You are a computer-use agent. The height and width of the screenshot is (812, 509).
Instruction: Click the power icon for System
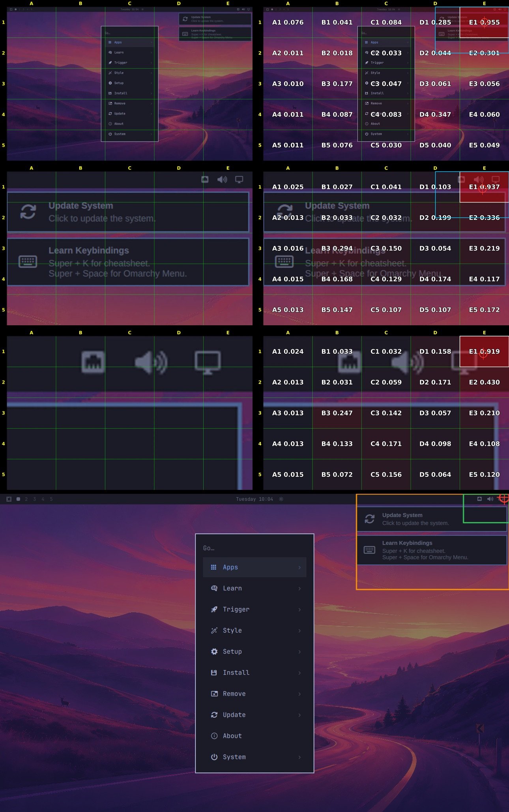(x=214, y=757)
